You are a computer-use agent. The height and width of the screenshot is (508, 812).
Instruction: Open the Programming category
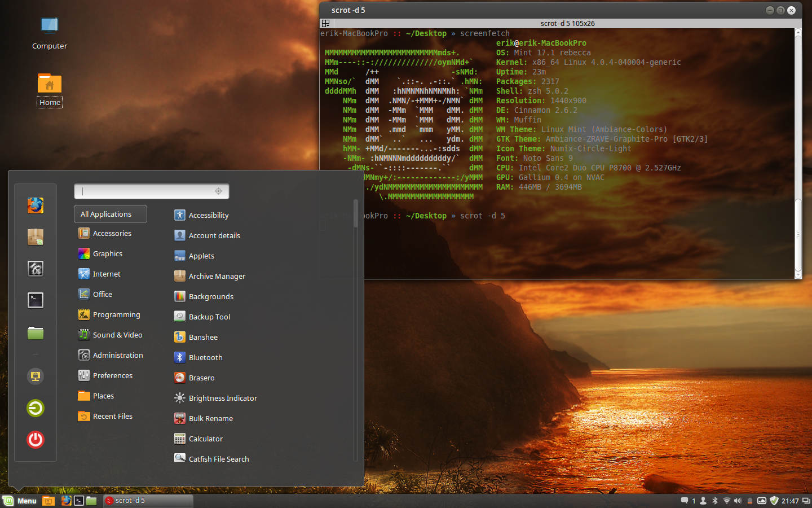click(x=111, y=314)
